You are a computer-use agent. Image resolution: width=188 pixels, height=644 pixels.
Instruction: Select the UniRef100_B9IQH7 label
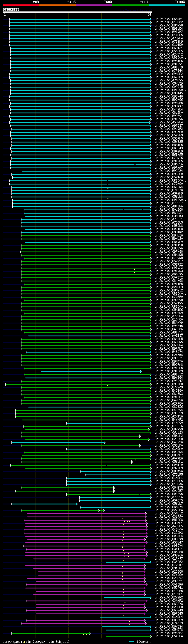point(169,32)
